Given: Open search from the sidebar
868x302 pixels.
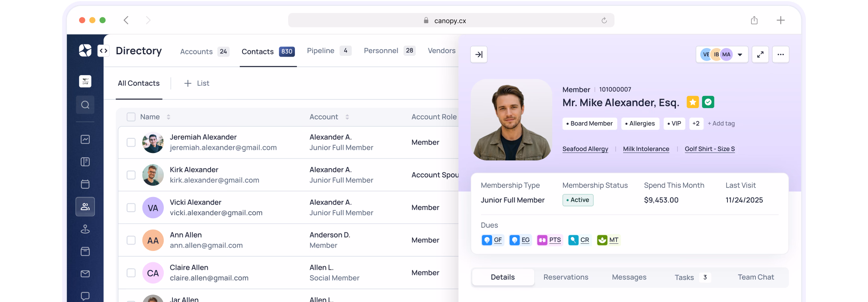Looking at the screenshot, I should (x=85, y=105).
